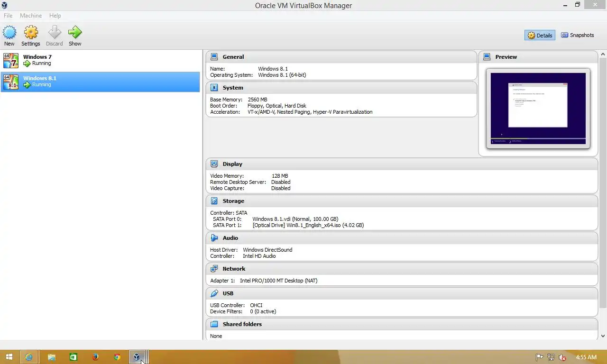607x364 pixels.
Task: Click the details pane scroll down arrow
Action: (603, 336)
